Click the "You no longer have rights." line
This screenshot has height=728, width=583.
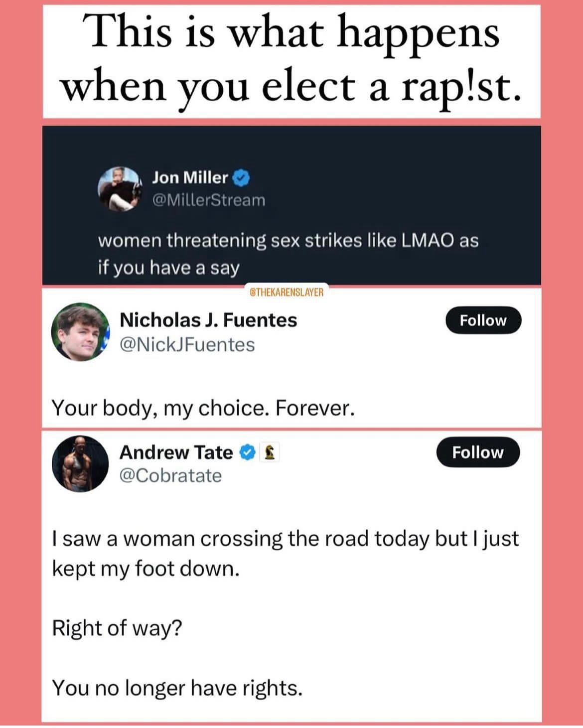tap(177, 688)
